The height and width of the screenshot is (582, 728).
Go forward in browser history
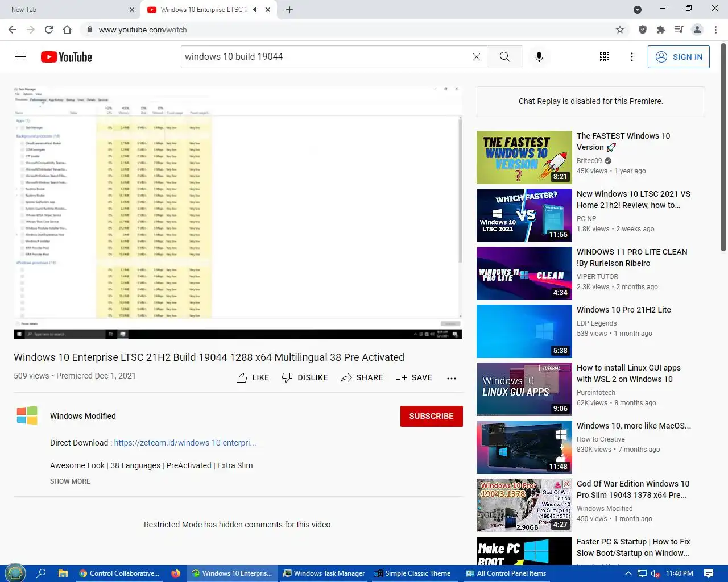(31, 30)
